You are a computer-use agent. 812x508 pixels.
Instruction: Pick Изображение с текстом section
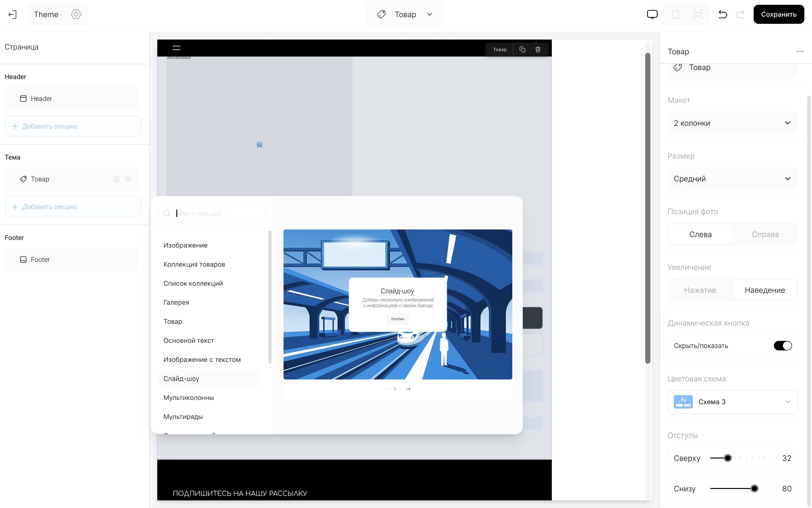coord(208,359)
